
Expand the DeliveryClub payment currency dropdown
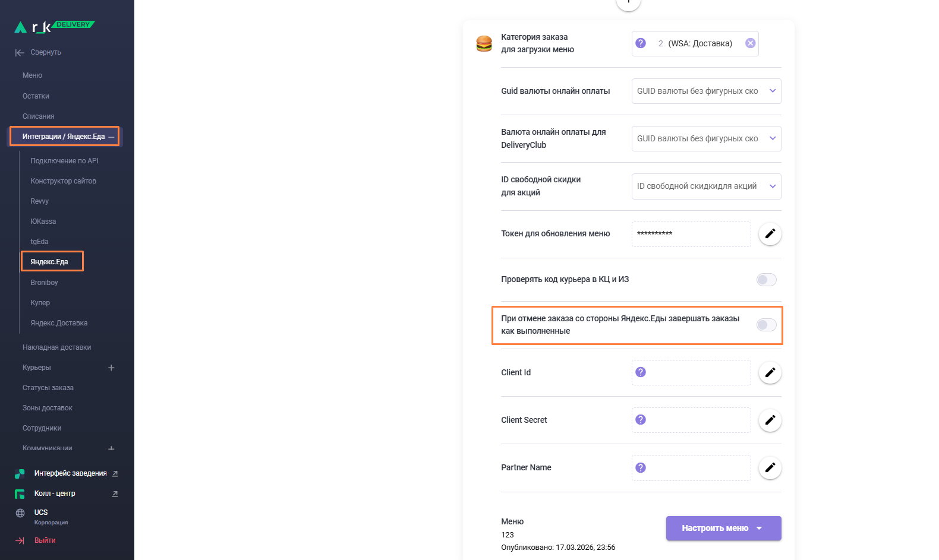click(x=706, y=139)
